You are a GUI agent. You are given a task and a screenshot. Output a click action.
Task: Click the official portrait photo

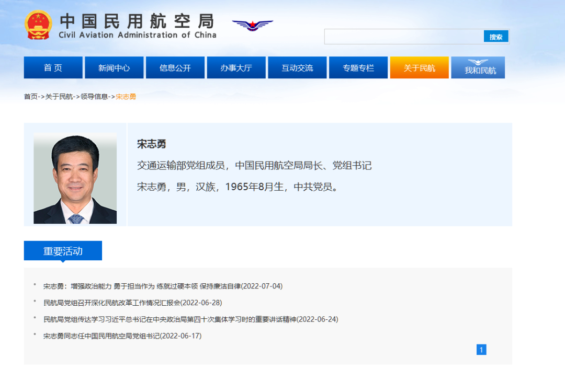(x=75, y=178)
